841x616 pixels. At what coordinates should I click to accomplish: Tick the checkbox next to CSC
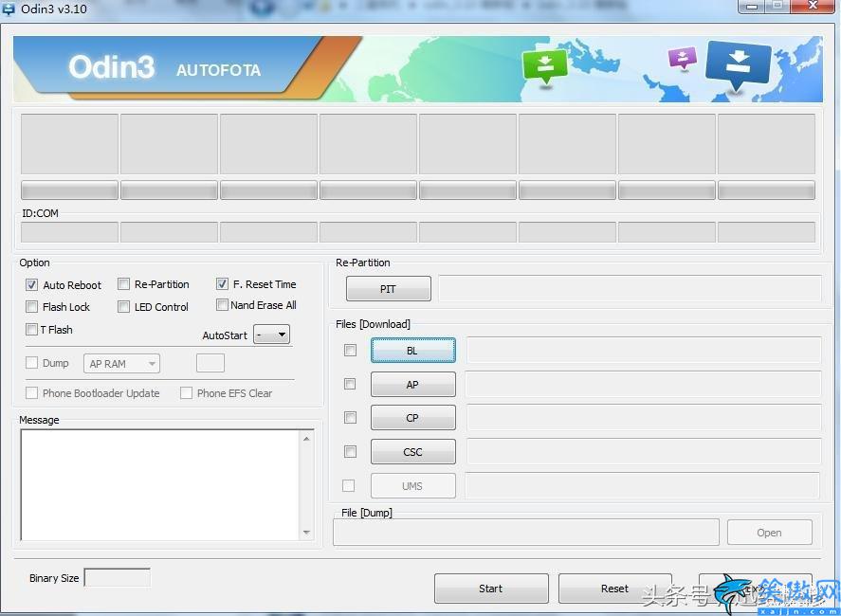(x=350, y=451)
